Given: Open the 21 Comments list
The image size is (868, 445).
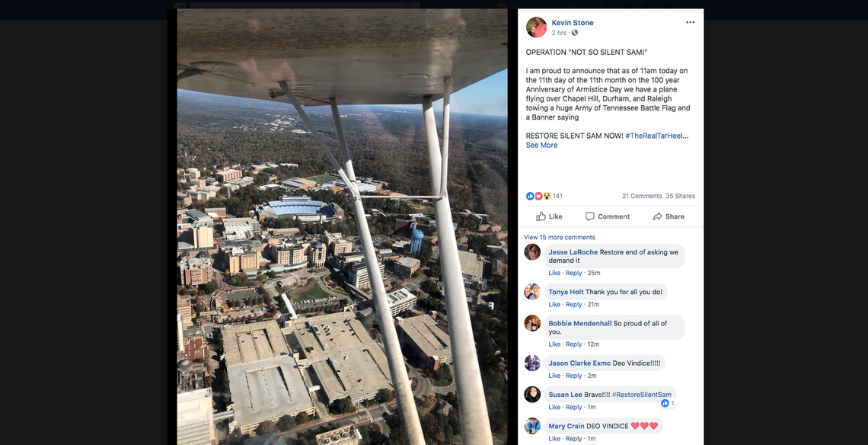Looking at the screenshot, I should coord(642,196).
